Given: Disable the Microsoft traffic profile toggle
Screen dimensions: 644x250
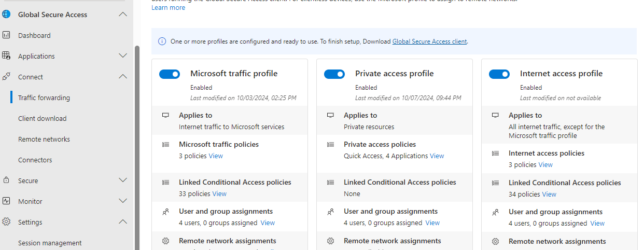Looking at the screenshot, I should tap(170, 74).
